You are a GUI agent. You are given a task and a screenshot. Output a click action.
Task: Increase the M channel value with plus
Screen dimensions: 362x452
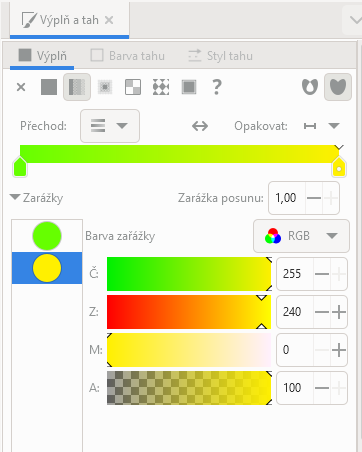[x=339, y=350]
